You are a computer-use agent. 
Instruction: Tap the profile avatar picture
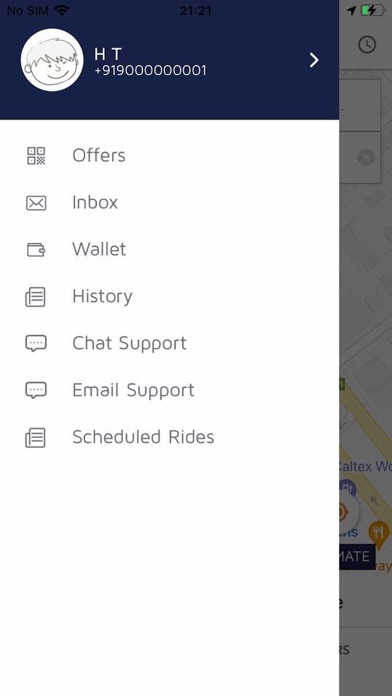click(x=52, y=60)
